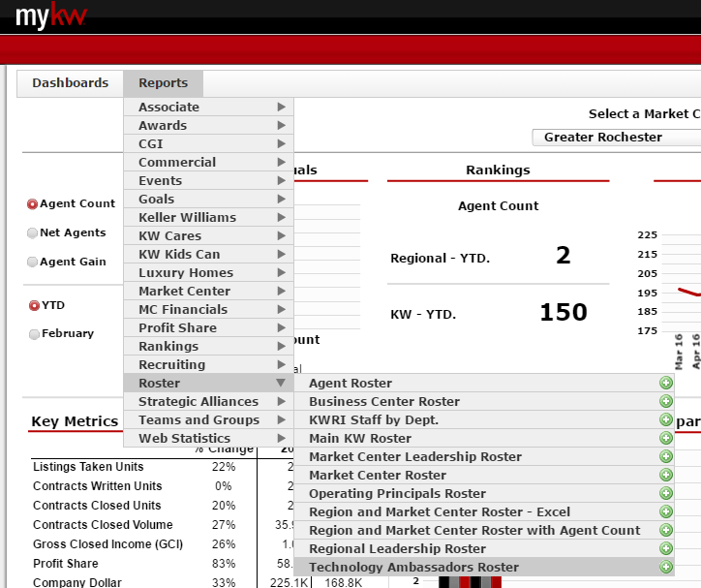The width and height of the screenshot is (701, 588).
Task: Select the Agent Gain radio button
Action: click(x=32, y=262)
